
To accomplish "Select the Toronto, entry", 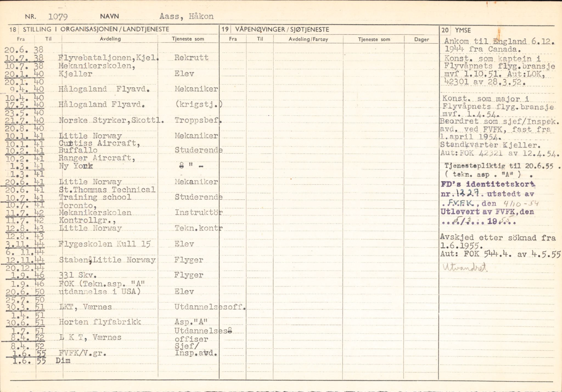I will pyautogui.click(x=78, y=205).
